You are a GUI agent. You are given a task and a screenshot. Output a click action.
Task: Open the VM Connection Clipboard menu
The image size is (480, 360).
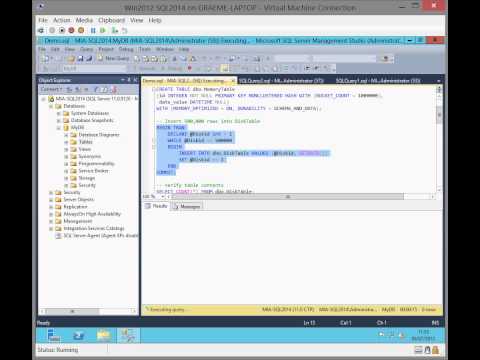111,20
